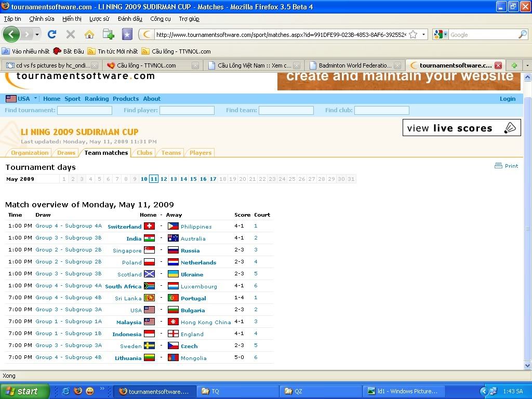Open the new tab plus button in tab bar

[514, 65]
